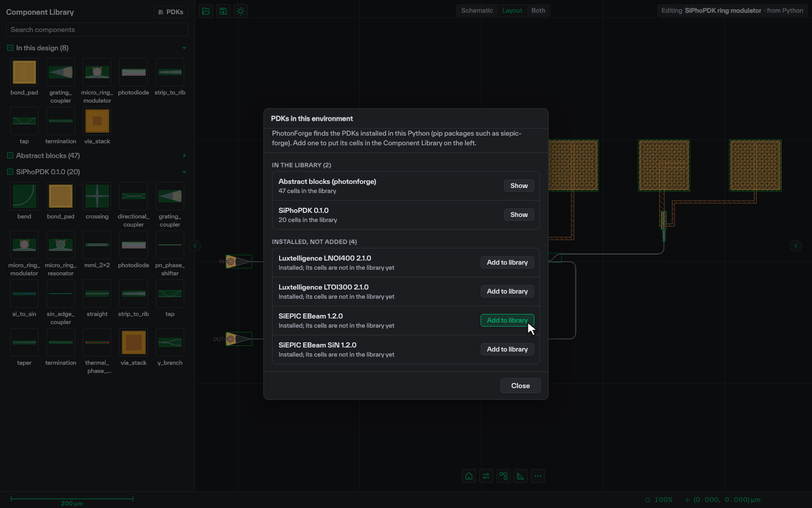Select micro_ring_resonator component icon
The width and height of the screenshot is (812, 508).
click(61, 245)
